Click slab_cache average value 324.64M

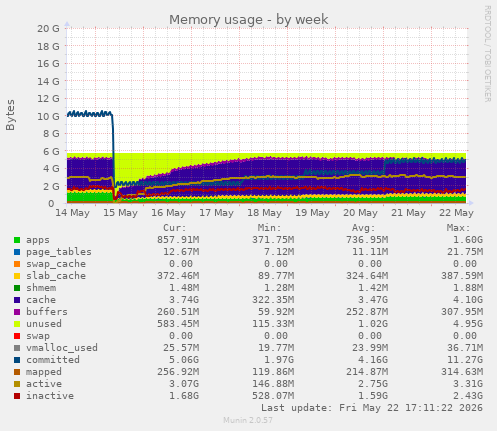click(x=367, y=276)
